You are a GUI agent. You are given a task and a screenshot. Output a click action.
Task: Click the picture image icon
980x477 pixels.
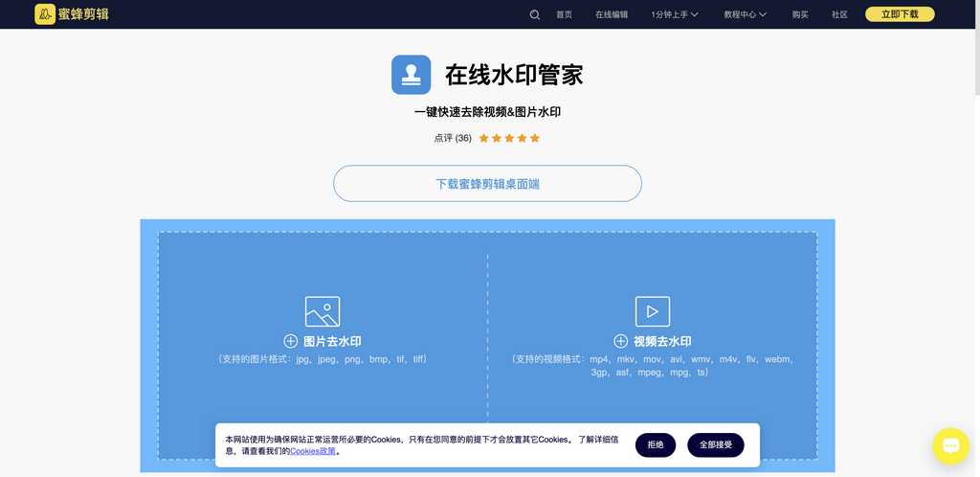[x=323, y=311]
